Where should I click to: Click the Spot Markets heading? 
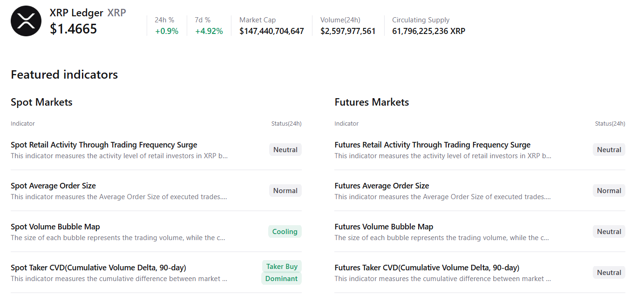click(x=42, y=102)
